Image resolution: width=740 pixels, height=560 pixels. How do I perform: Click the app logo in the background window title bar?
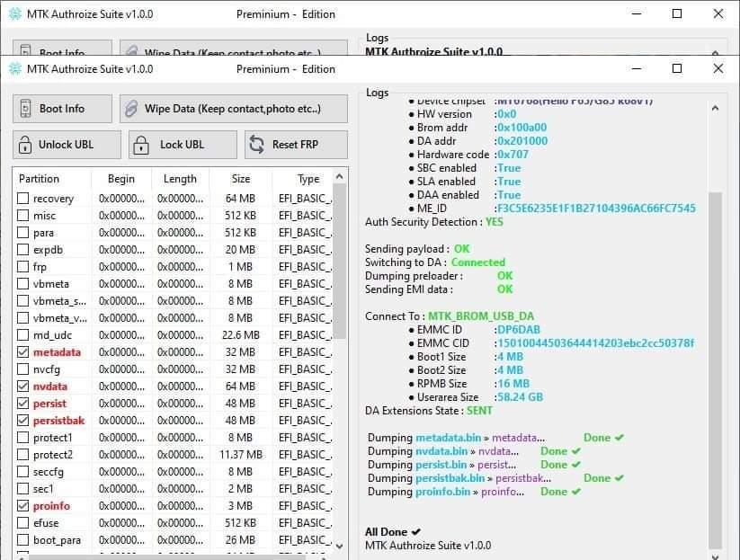coord(15,14)
